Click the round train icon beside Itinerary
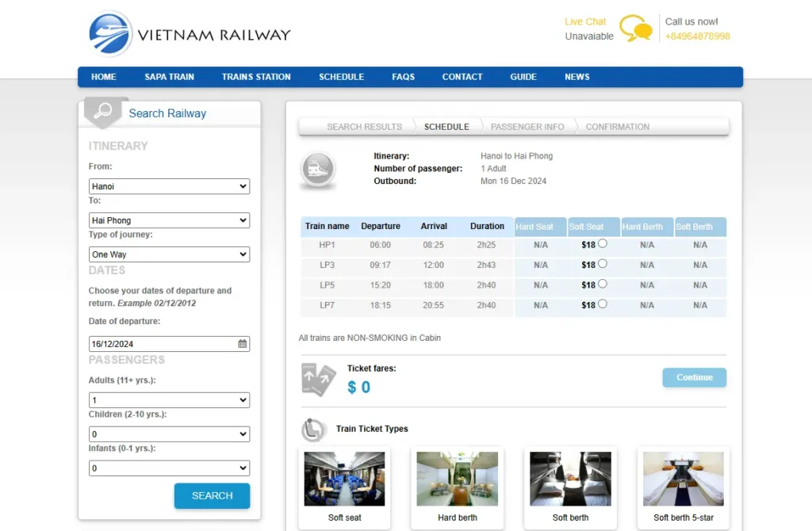 point(317,170)
